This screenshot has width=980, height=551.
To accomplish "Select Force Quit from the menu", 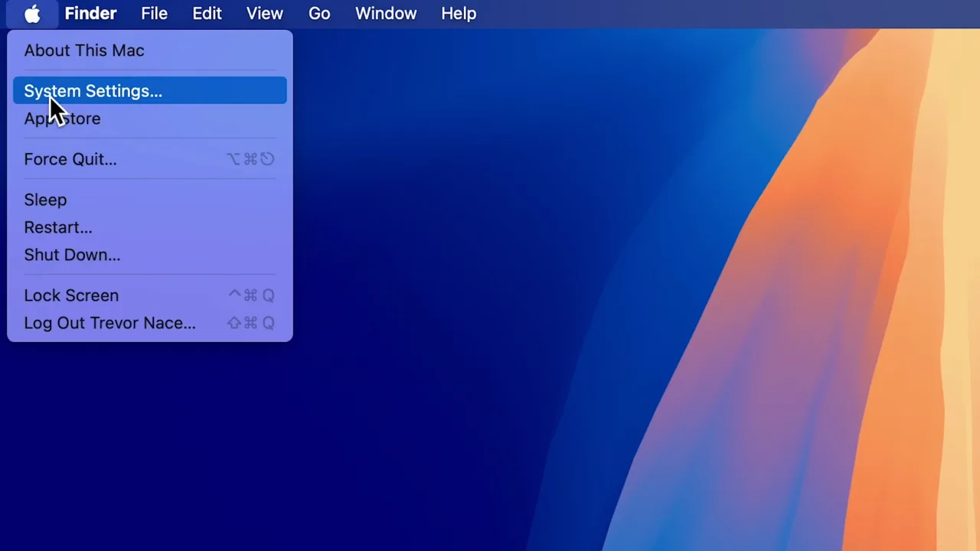I will 70,158.
